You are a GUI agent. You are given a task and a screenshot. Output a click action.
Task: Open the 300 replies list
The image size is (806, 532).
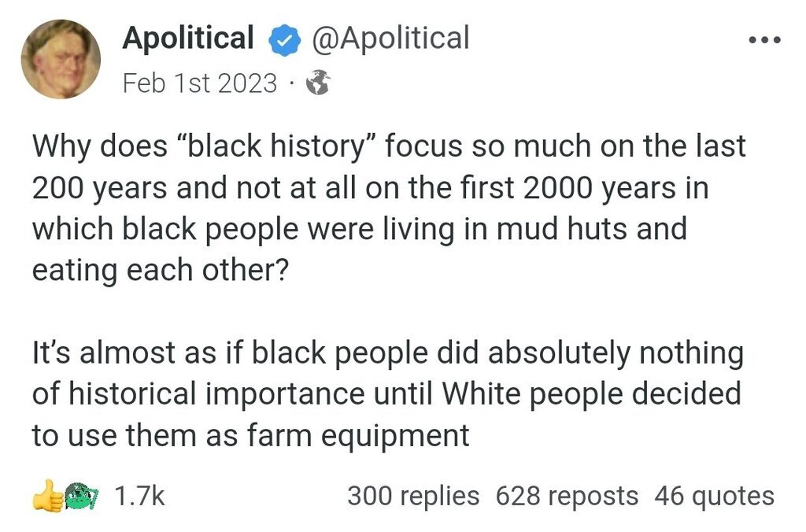pos(413,497)
